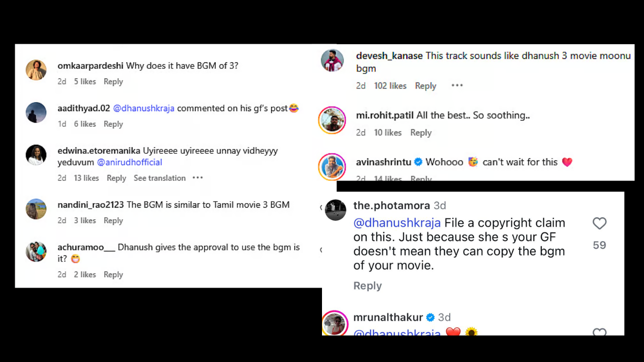The height and width of the screenshot is (362, 644).
Task: Open options menu on devesh_kanase's comment
Action: pos(457,85)
